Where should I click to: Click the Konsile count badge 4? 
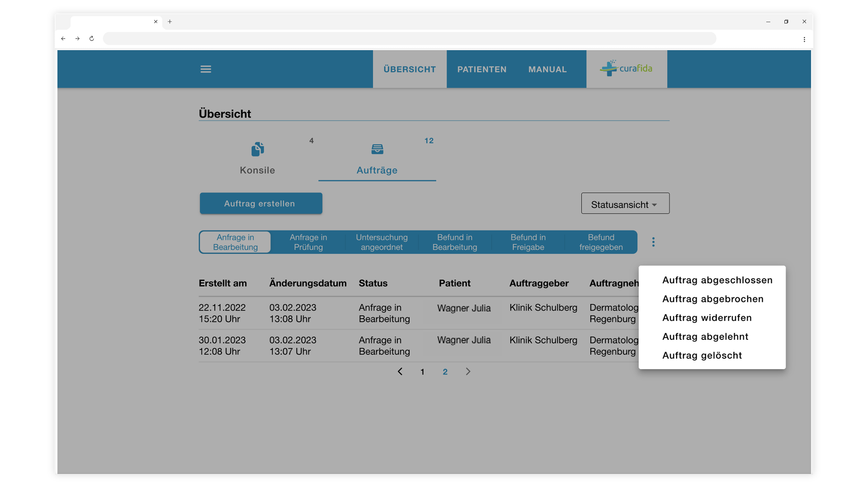[311, 141]
